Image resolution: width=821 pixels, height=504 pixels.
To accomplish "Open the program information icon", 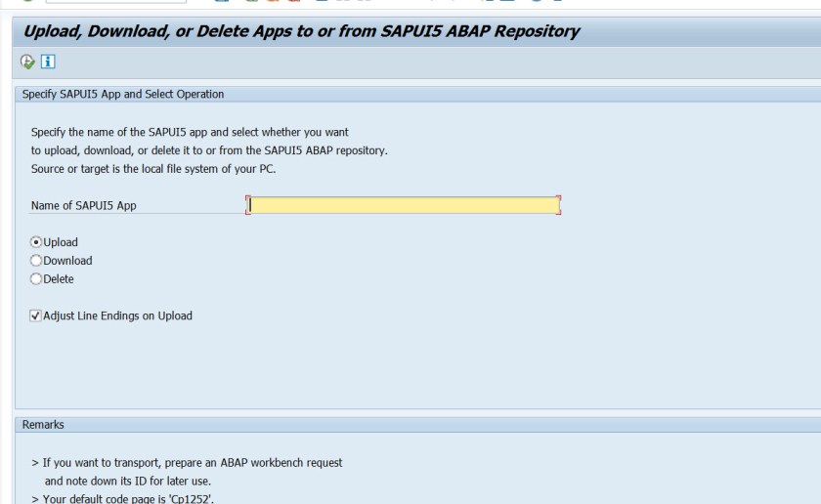I will 48,62.
